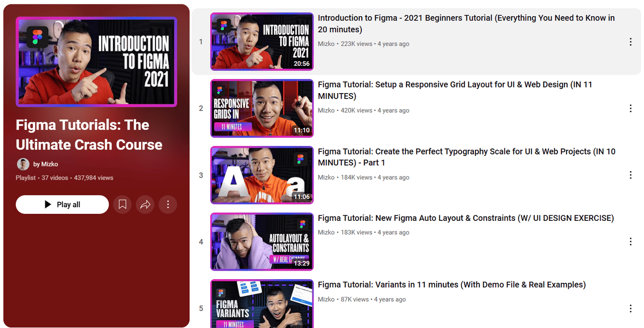Click the playlist title "Figma Tutorials: The Ultimate Crash Course"

pos(89,135)
